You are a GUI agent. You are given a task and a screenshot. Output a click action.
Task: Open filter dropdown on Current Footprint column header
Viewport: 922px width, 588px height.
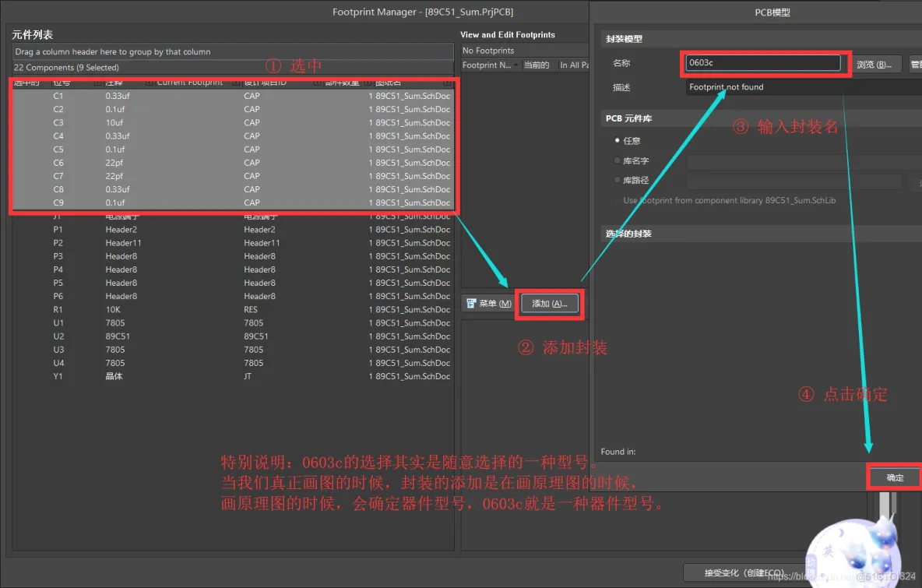[237, 83]
